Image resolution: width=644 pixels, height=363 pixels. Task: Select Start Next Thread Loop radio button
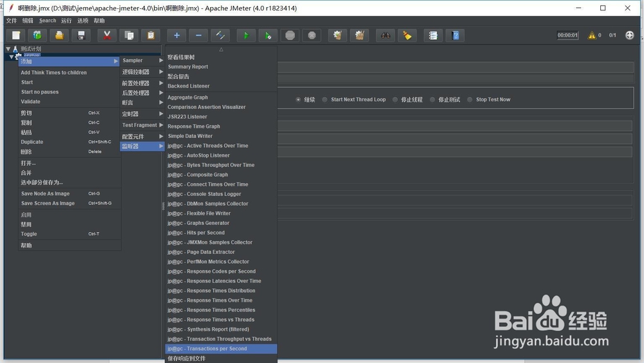click(325, 99)
